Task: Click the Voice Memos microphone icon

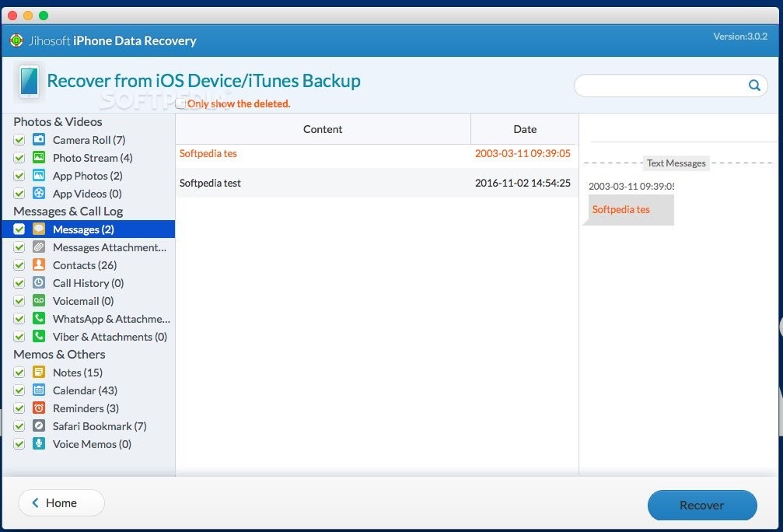Action: [x=39, y=443]
